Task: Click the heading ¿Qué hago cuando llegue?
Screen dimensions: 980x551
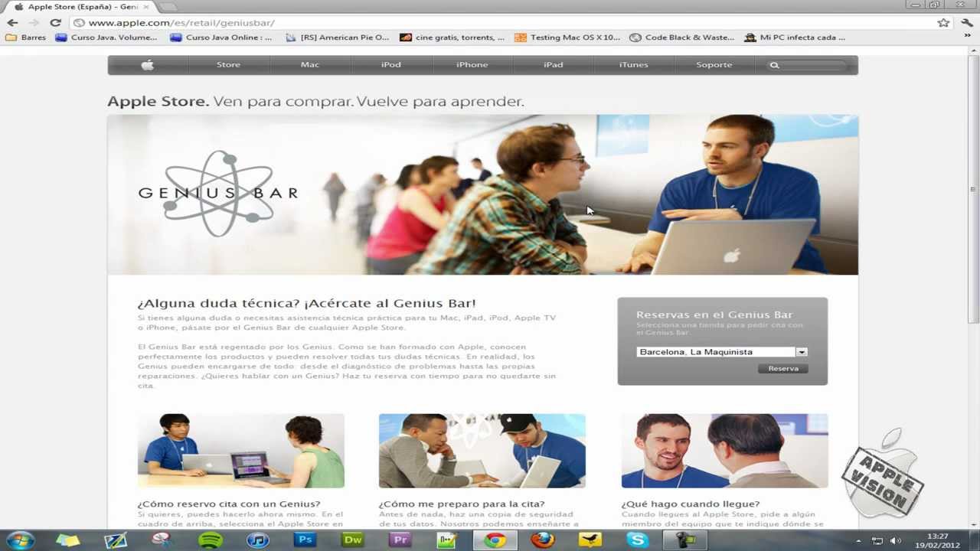Action: (691, 504)
